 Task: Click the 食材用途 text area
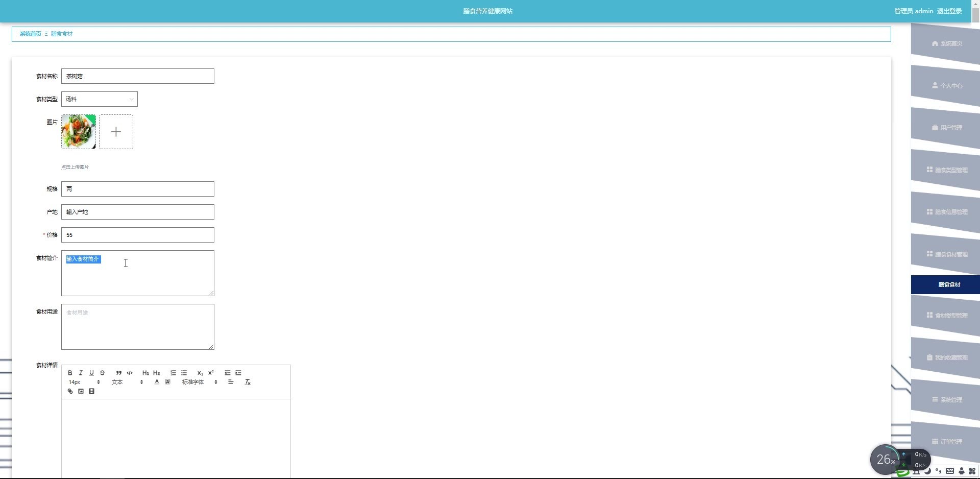coord(138,327)
